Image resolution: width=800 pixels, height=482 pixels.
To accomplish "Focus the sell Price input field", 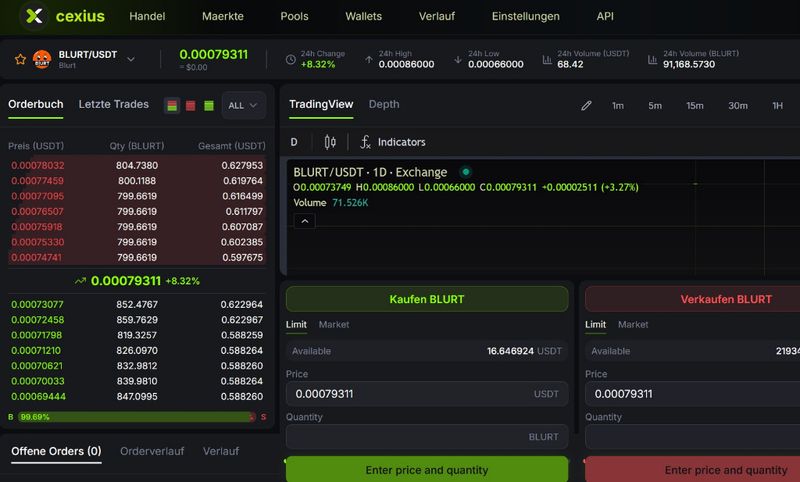I will (x=692, y=394).
